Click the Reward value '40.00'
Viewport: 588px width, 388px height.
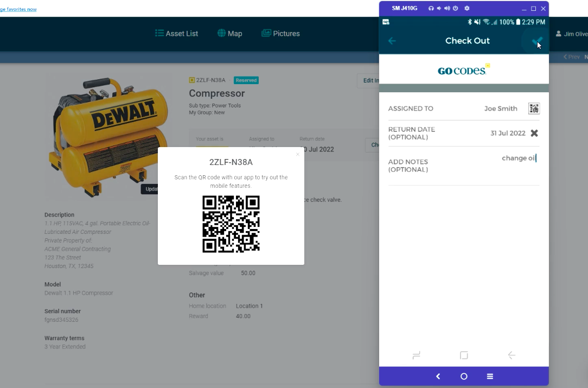(x=243, y=316)
